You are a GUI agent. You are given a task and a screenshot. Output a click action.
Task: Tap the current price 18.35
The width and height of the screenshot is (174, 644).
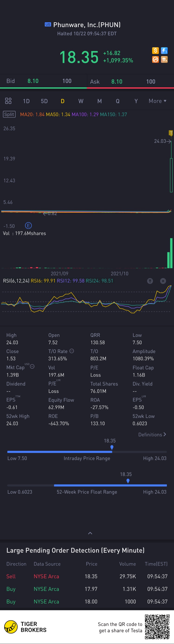coord(79,57)
